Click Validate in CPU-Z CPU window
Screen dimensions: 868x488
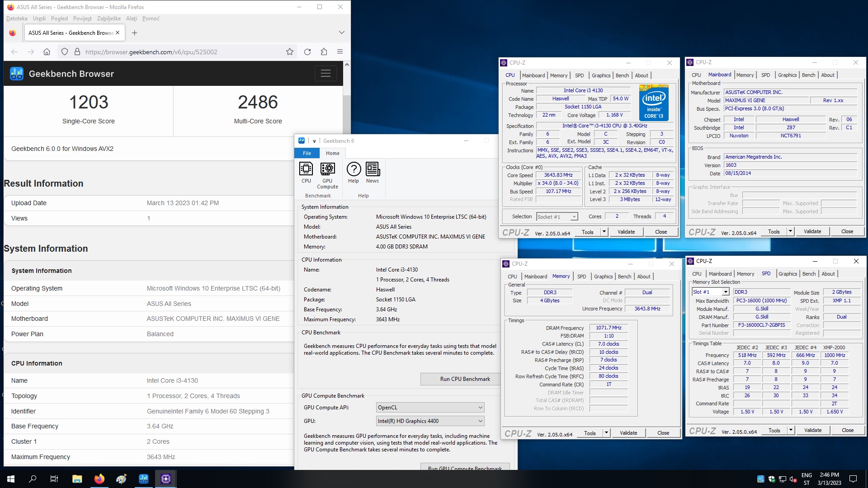click(626, 232)
